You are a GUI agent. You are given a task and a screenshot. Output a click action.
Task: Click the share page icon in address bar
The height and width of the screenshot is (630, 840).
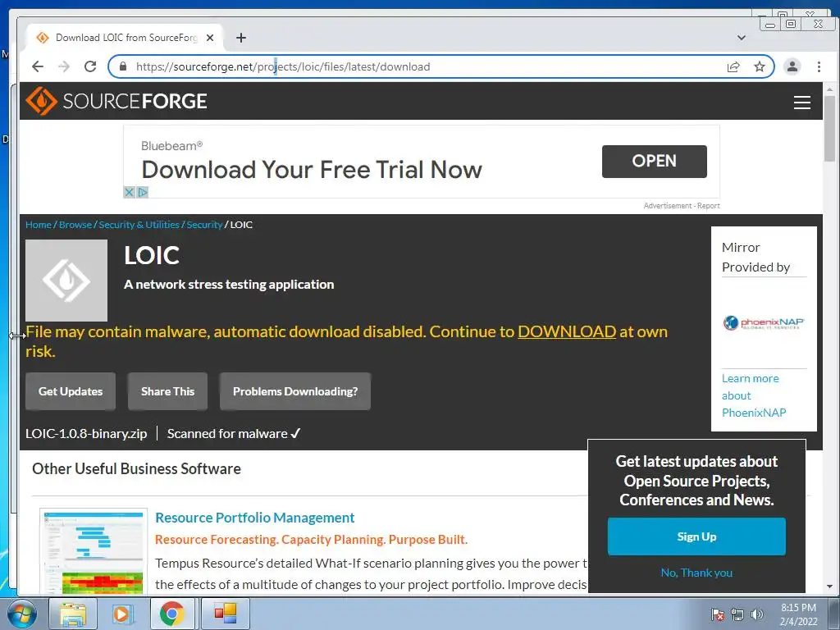click(x=733, y=66)
